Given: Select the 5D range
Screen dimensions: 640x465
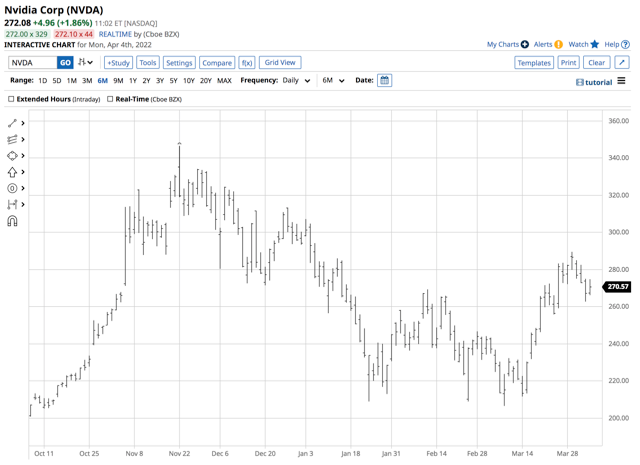Looking at the screenshot, I should (x=57, y=80).
